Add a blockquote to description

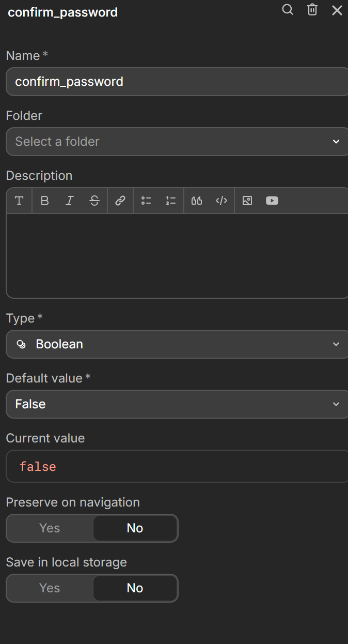197,201
